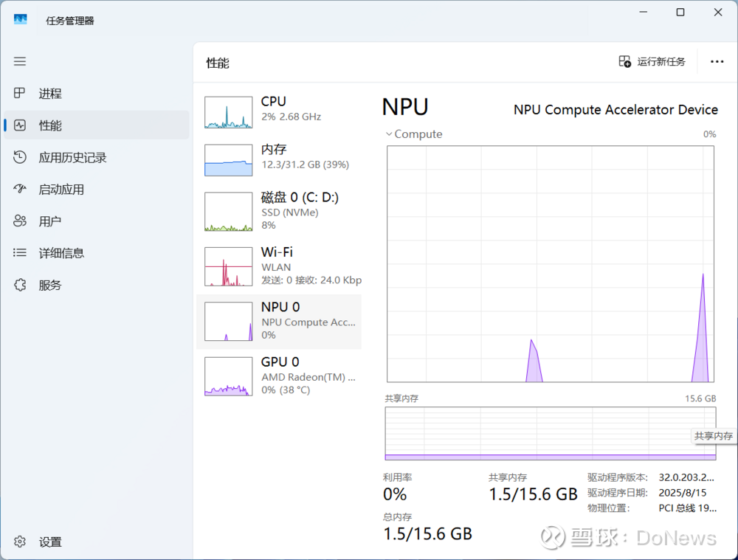Select the 性能 (Performance) sidebar icon

click(20, 125)
